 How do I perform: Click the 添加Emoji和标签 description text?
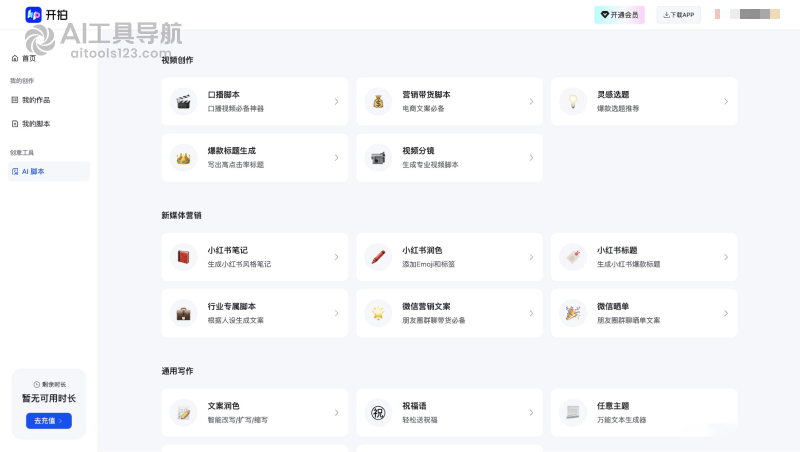point(429,264)
